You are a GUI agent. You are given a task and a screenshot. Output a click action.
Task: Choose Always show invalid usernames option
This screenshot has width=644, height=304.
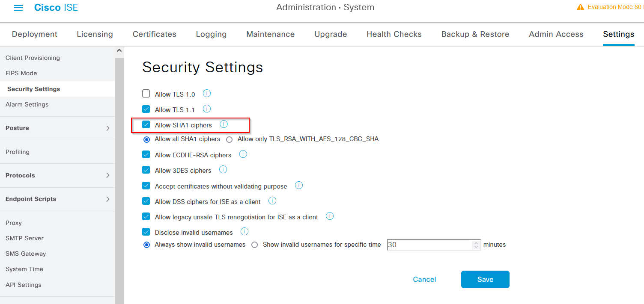[x=147, y=245]
